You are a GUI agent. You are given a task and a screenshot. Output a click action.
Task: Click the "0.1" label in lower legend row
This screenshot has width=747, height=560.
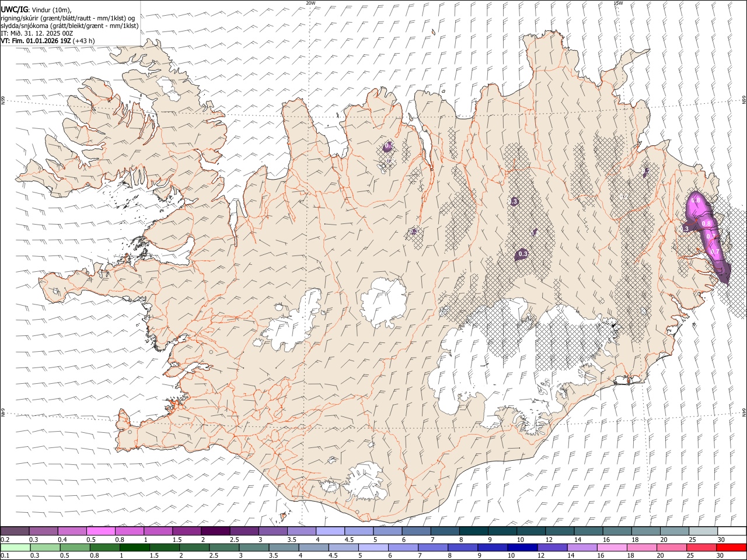click(x=4, y=556)
